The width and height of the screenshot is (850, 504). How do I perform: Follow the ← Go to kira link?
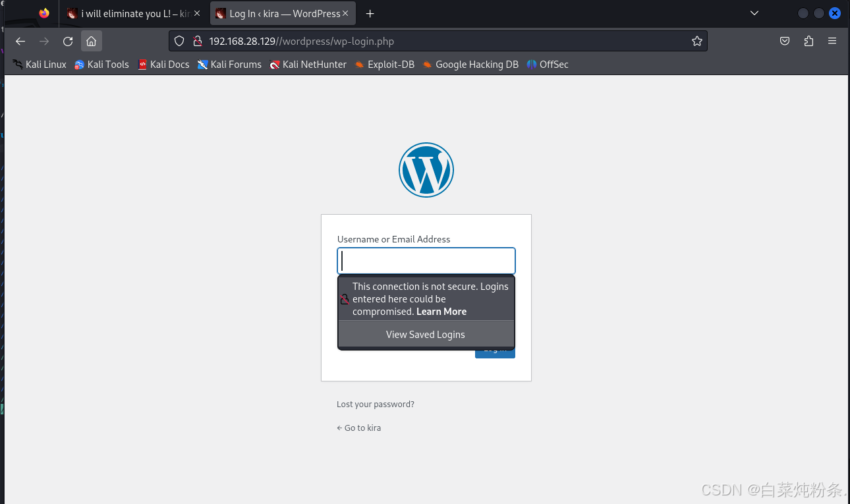(359, 428)
